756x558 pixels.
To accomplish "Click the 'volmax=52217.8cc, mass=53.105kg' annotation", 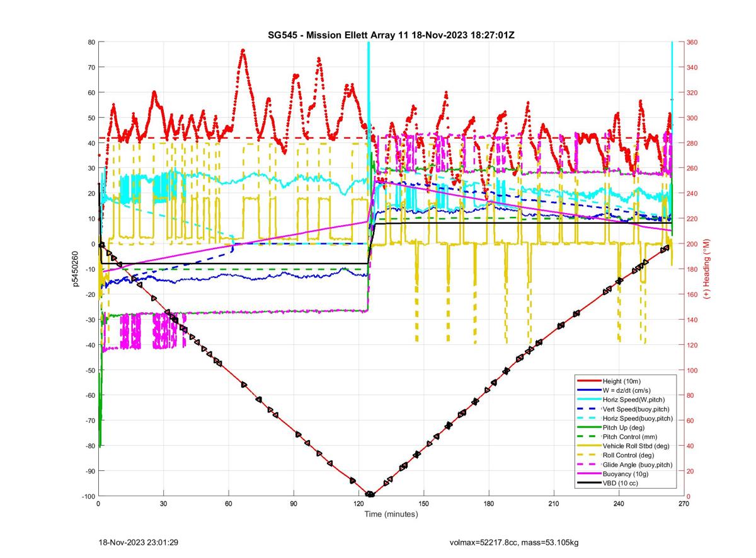I will pyautogui.click(x=513, y=542).
